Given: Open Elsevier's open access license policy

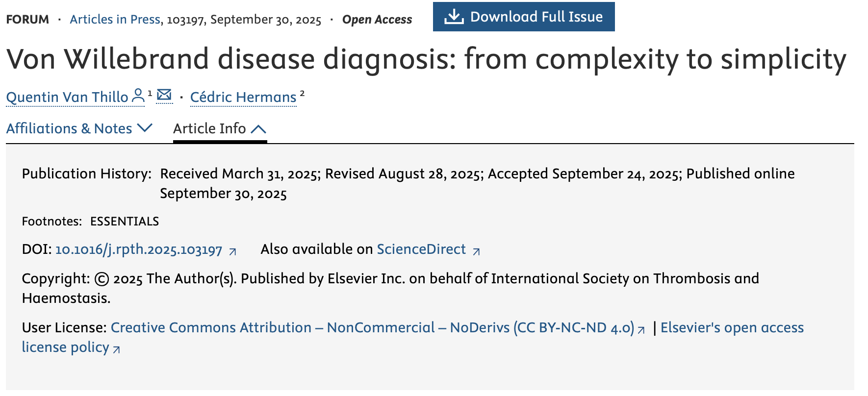Looking at the screenshot, I should point(732,327).
